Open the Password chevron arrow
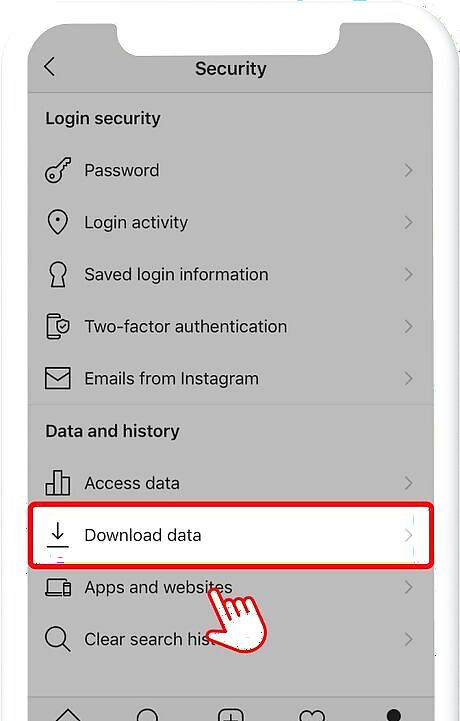 coord(408,171)
